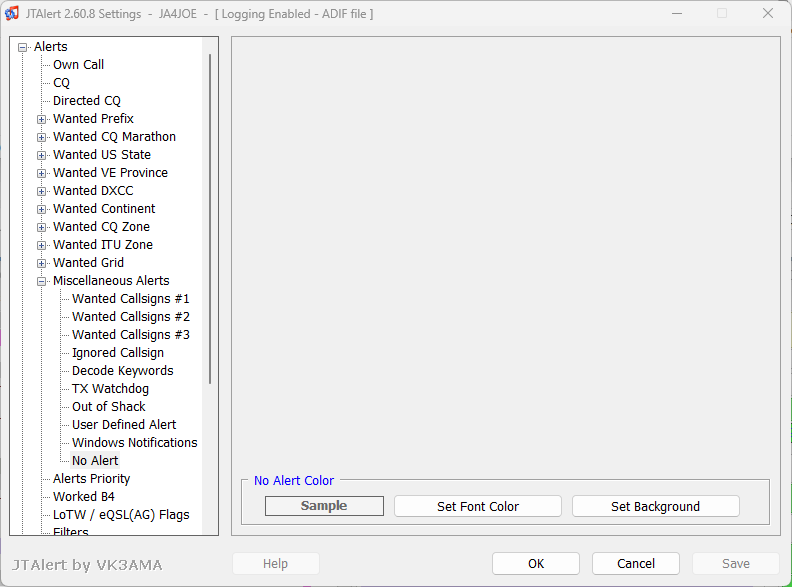Click Set Font Color button

pos(478,507)
